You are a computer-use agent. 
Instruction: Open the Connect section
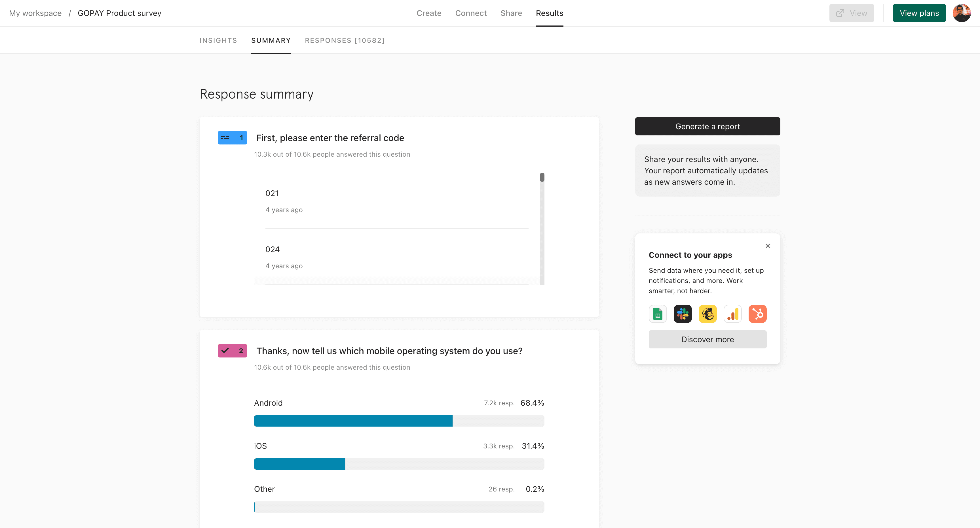(x=471, y=13)
